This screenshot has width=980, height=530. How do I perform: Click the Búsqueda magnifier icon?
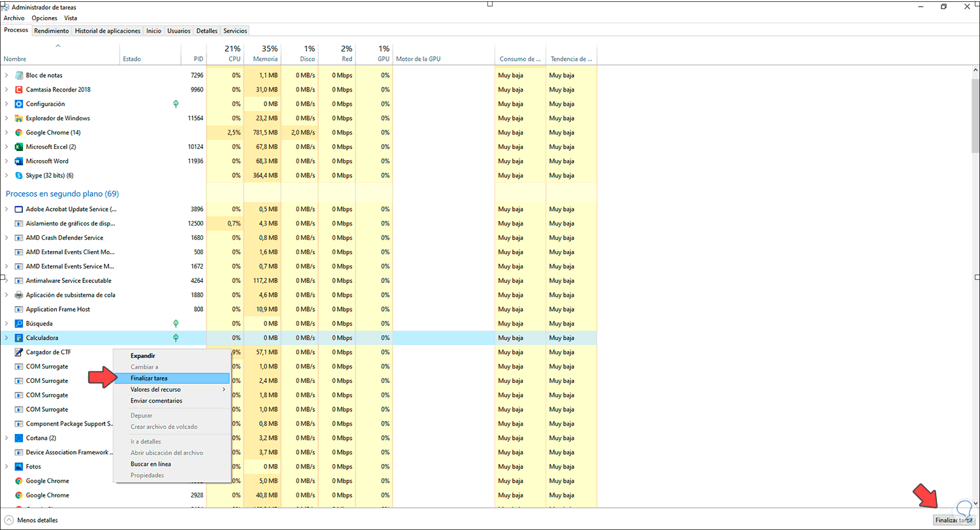tap(19, 323)
